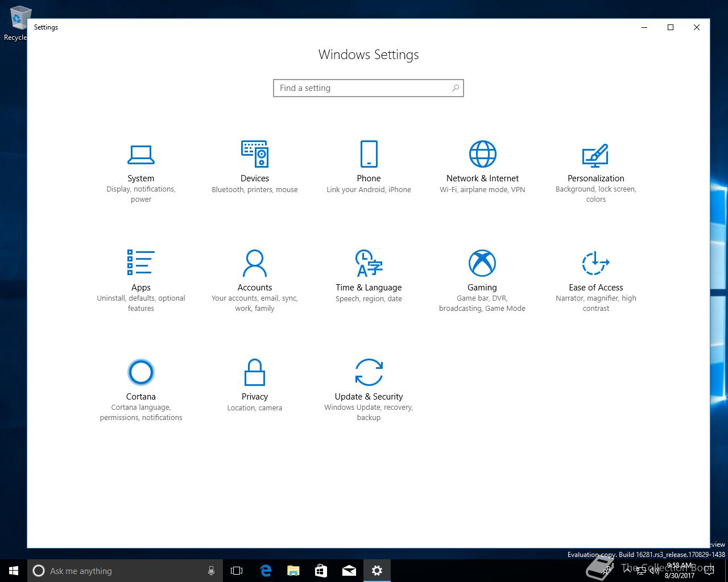
Task: Click the Gaming label text
Action: point(482,288)
